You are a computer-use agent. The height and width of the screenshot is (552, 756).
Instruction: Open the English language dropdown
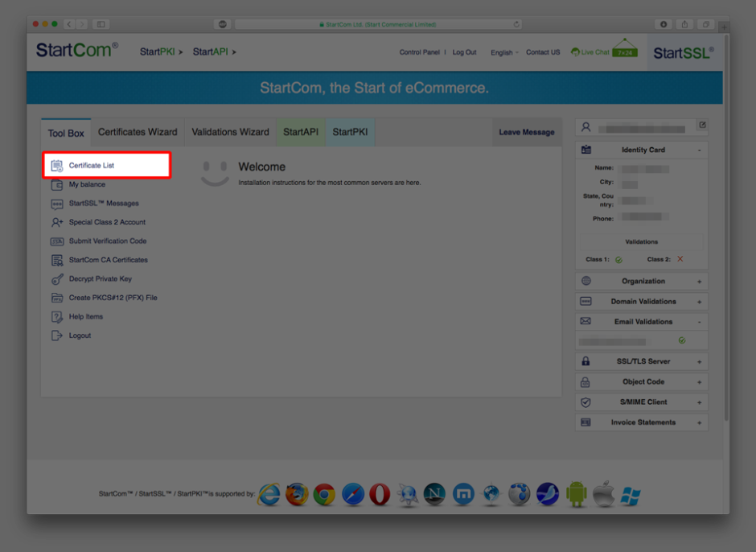click(504, 52)
